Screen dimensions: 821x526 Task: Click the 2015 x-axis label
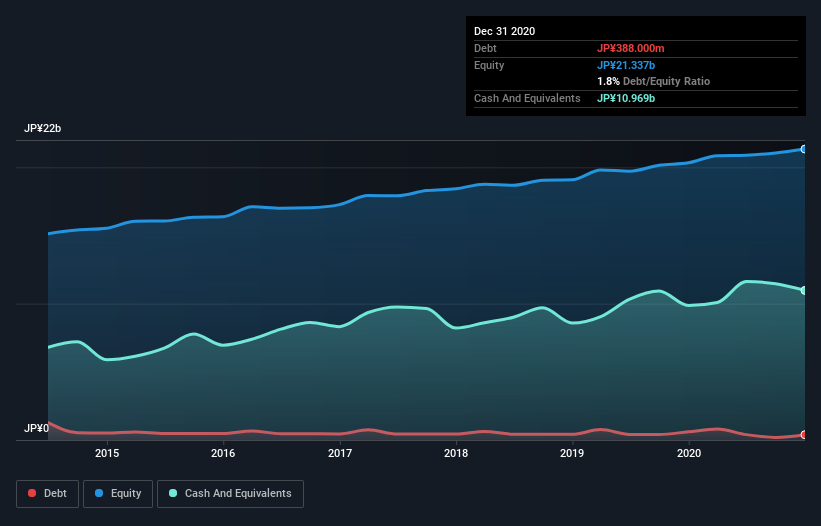107,453
